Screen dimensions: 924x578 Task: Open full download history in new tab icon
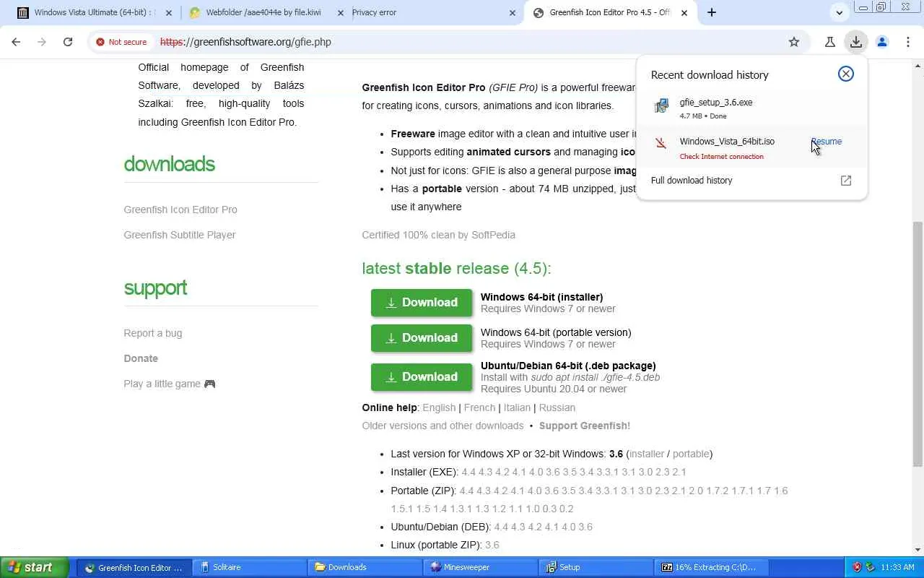846,181
